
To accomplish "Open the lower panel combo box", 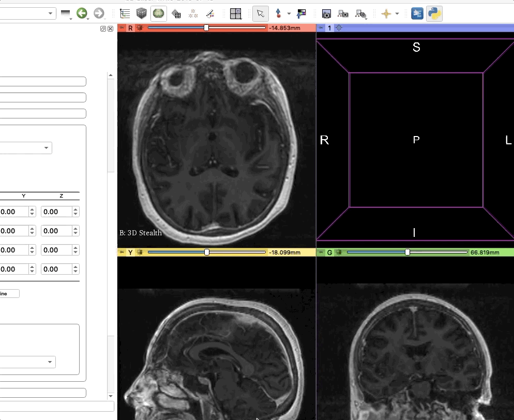I will (27, 362).
